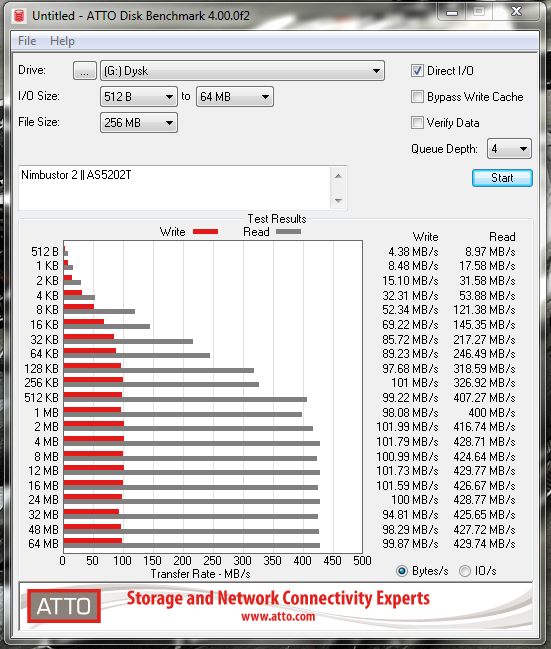The height and width of the screenshot is (649, 551).
Task: Click the browse drive "..." button
Action: pos(85,71)
